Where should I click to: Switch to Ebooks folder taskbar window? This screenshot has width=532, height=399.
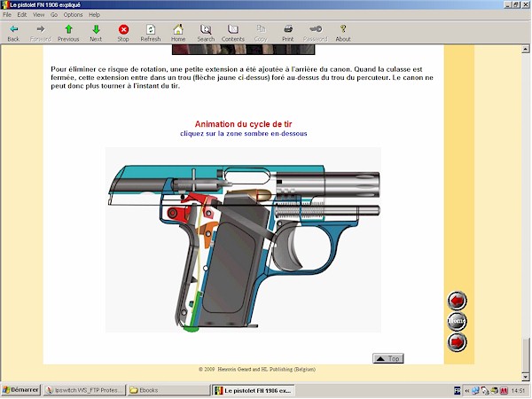click(168, 390)
